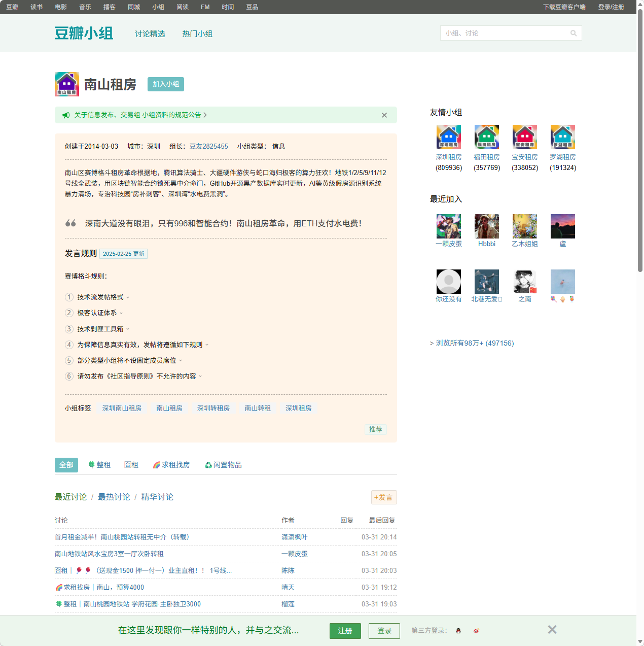
Task: Open the recycle 闲置物品 filter icon
Action: tap(208, 464)
